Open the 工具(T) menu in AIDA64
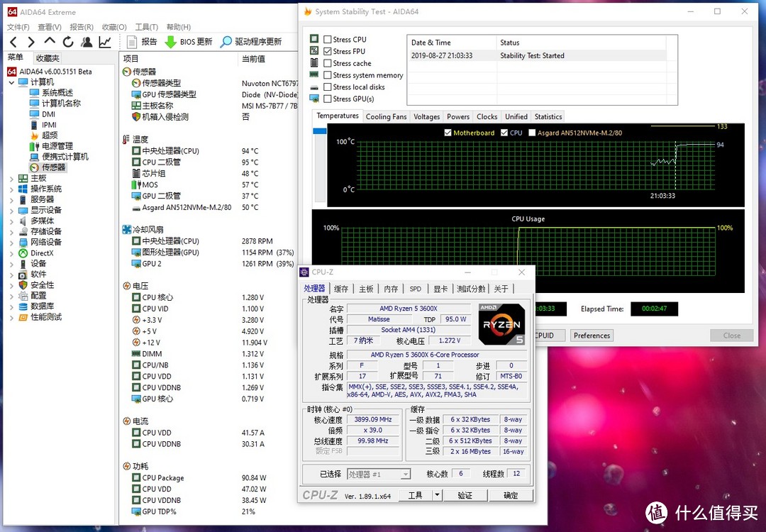The image size is (766, 532). pyautogui.click(x=147, y=27)
